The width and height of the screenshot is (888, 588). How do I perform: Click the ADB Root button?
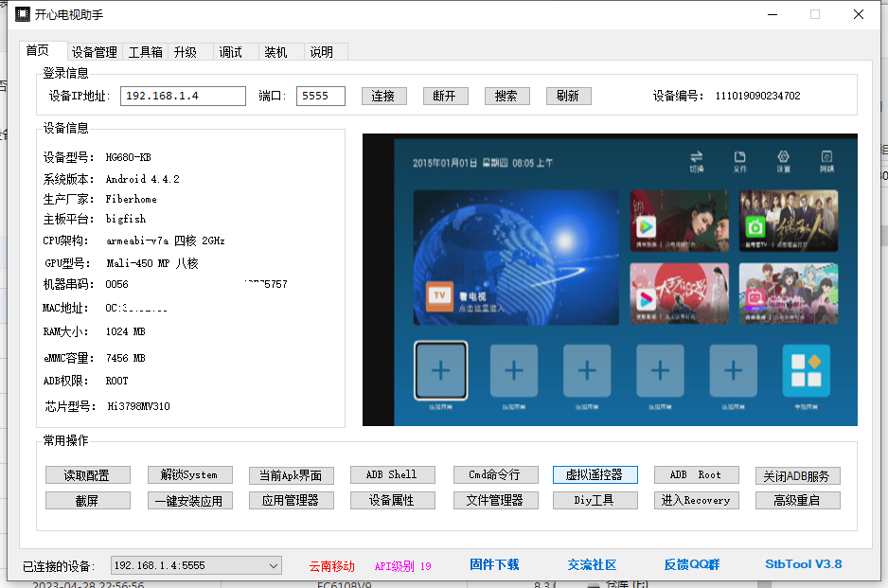click(697, 474)
